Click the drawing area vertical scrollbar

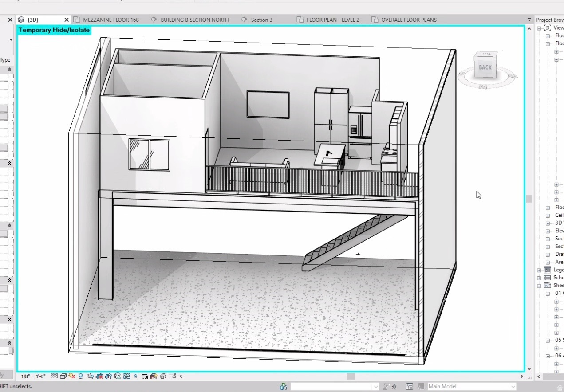click(529, 200)
